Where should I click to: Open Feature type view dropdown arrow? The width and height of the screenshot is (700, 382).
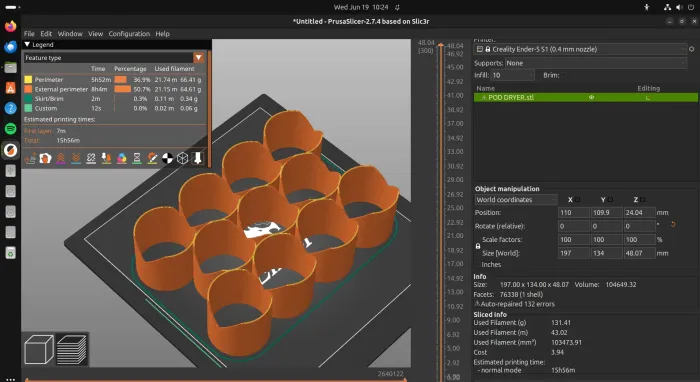pyautogui.click(x=198, y=58)
